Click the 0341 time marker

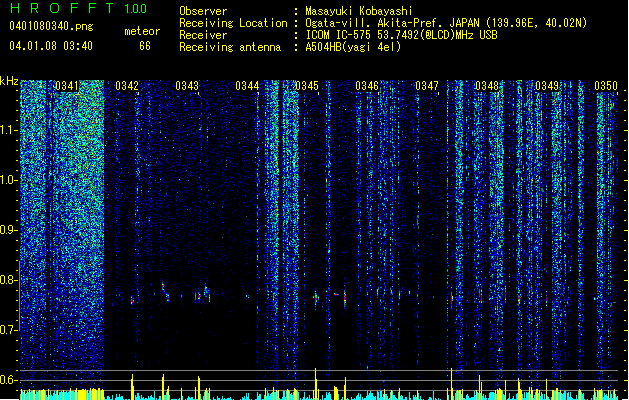[x=67, y=86]
